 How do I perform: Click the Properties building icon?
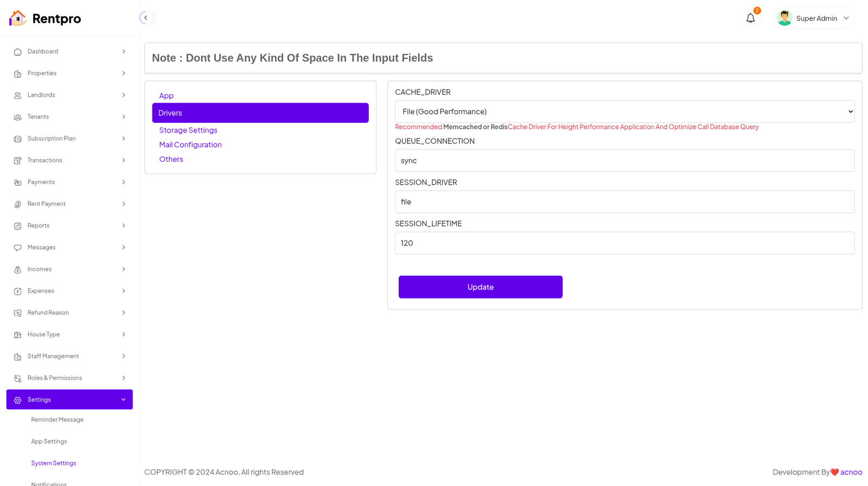pyautogui.click(x=17, y=74)
